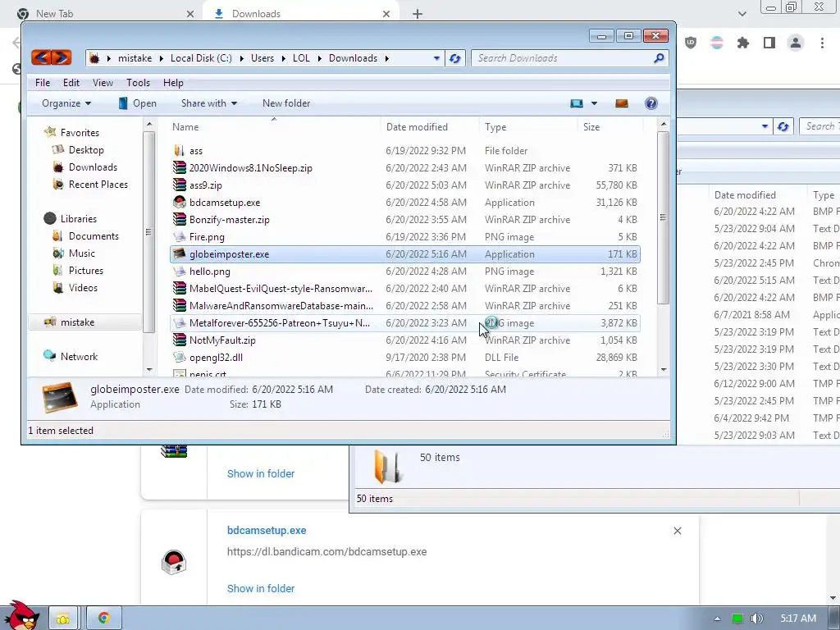Expand the arrow after Downloads in the path
Viewport: 840px width, 630px height.
[x=387, y=58]
